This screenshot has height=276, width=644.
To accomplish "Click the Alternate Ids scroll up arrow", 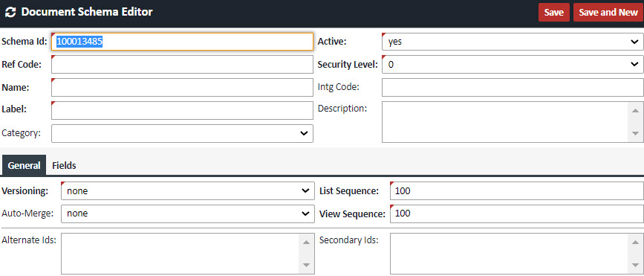I will 306,242.
